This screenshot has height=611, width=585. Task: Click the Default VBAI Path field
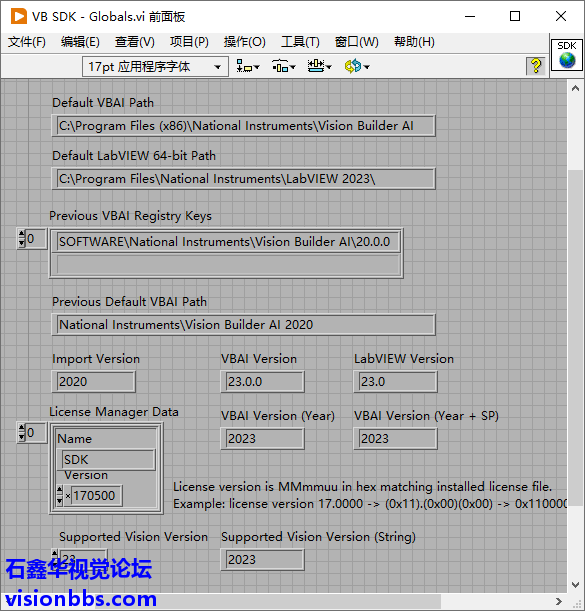pos(244,126)
